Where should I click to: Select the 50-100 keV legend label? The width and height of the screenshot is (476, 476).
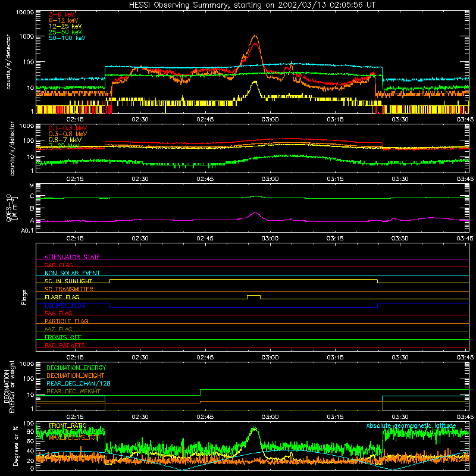(x=67, y=38)
